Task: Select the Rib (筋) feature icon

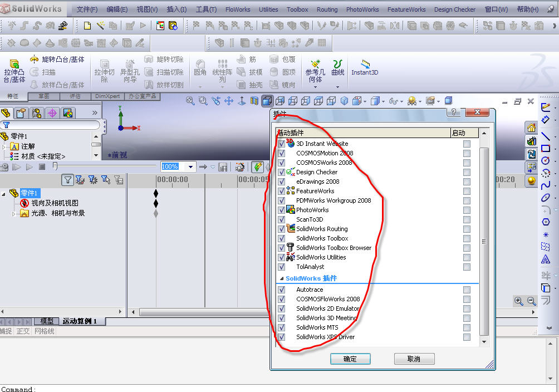Action: (x=241, y=59)
